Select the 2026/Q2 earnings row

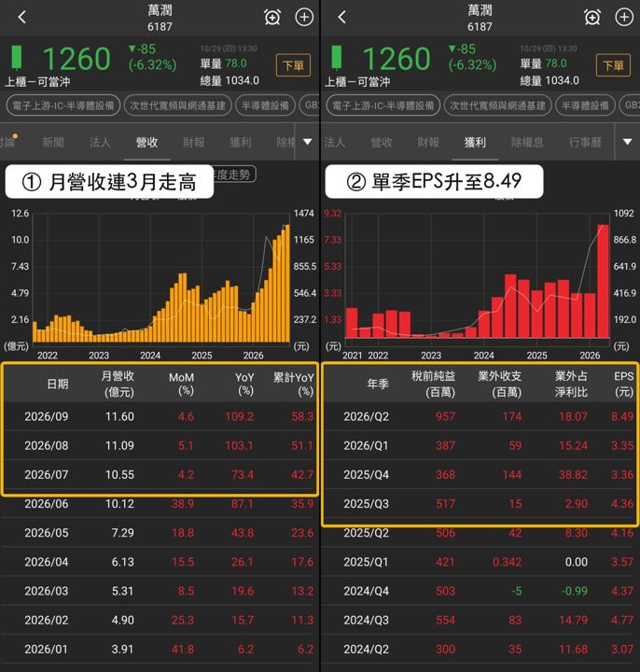[480, 416]
